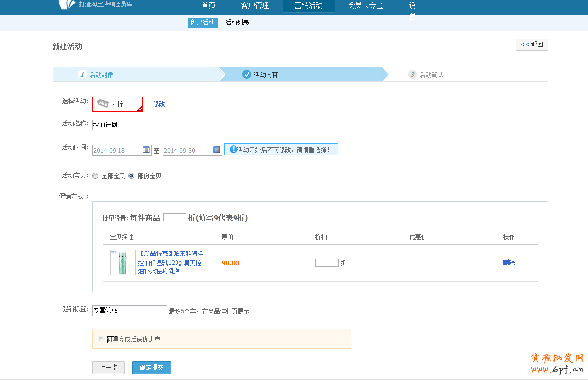Focus the 活动名称 text field
The image size is (588, 380).
[x=155, y=125]
